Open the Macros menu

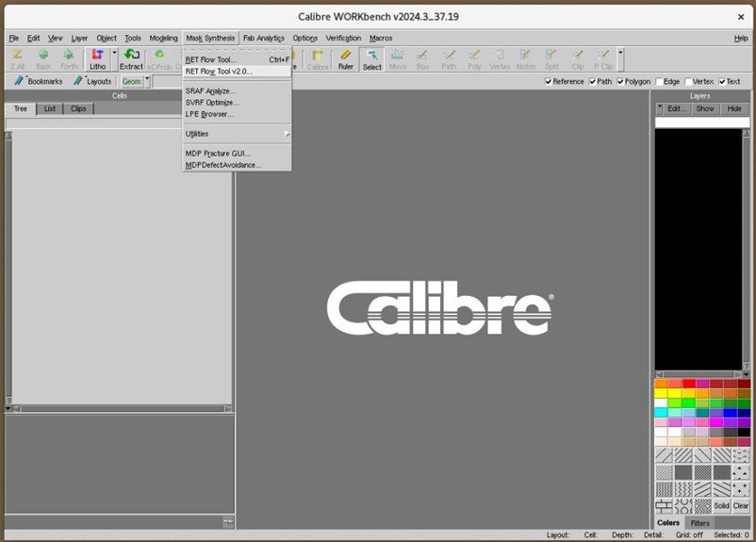tap(381, 38)
